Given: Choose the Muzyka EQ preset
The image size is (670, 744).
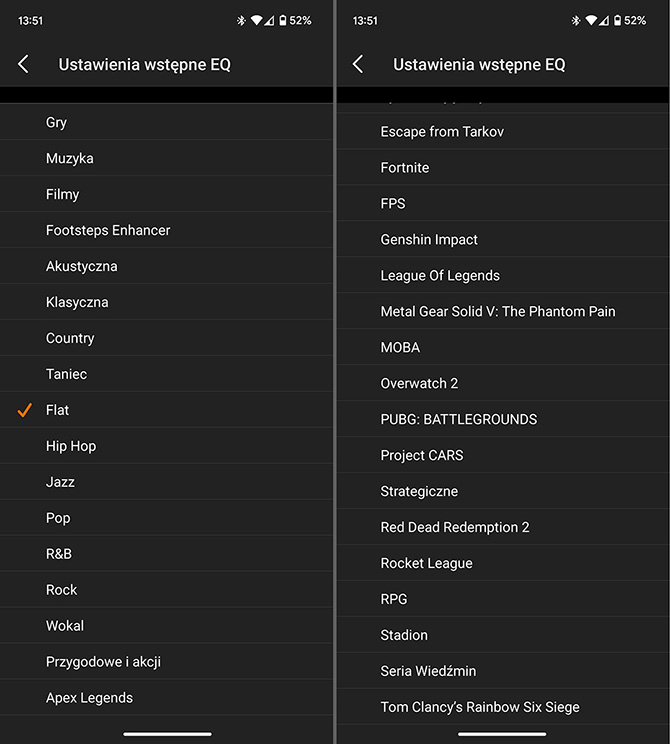Looking at the screenshot, I should click(167, 158).
